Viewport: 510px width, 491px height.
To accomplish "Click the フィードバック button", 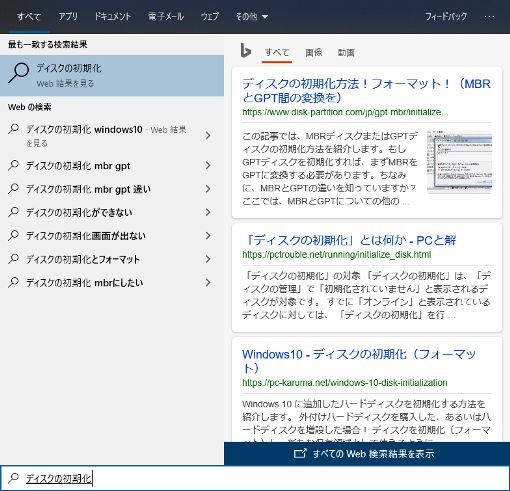I will coord(446,16).
